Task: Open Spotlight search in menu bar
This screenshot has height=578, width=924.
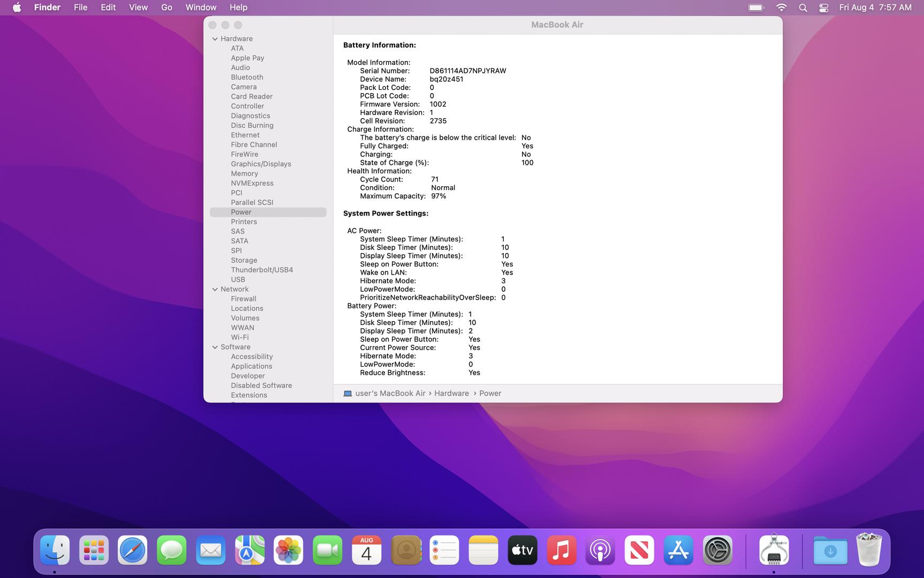Action: click(803, 7)
